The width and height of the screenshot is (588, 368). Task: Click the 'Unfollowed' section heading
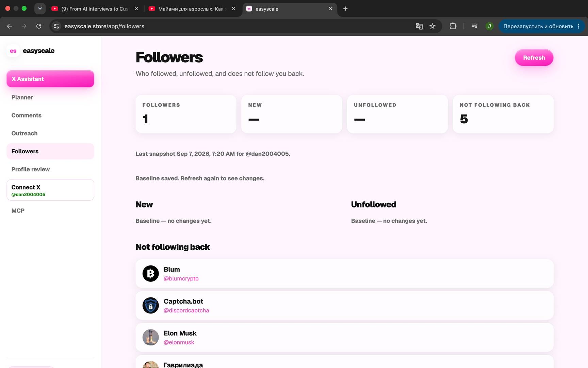pyautogui.click(x=374, y=204)
